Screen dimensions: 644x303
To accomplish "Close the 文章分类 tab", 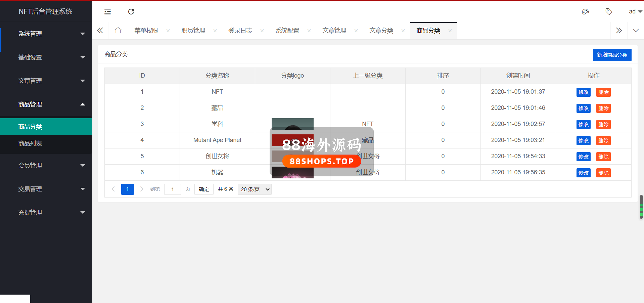I will point(403,31).
